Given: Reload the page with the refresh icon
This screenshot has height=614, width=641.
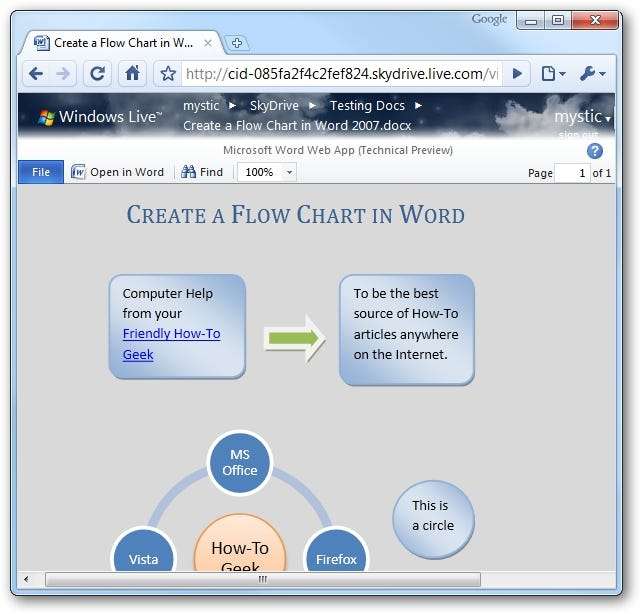Looking at the screenshot, I should 97,74.
